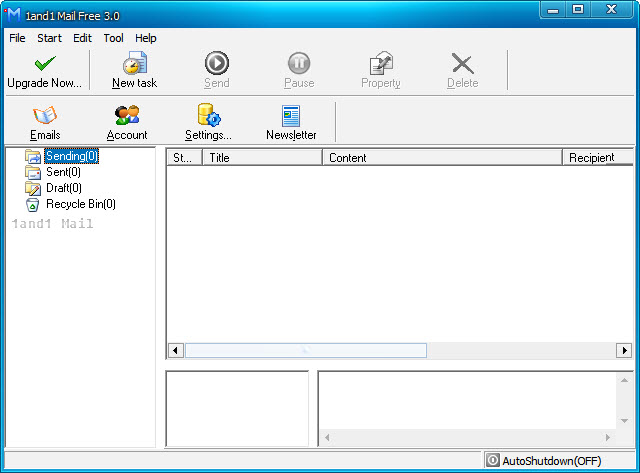Open Account people icon
640x473 pixels.
[127, 115]
